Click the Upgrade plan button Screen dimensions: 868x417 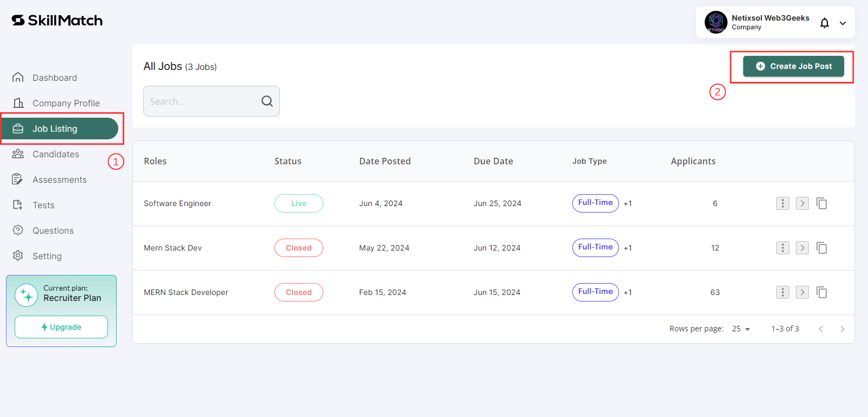coord(61,327)
